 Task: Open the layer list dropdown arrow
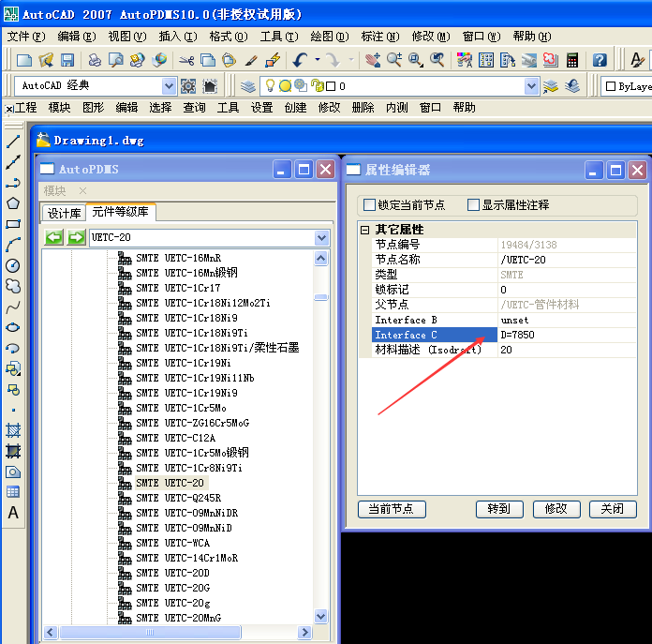pos(531,86)
